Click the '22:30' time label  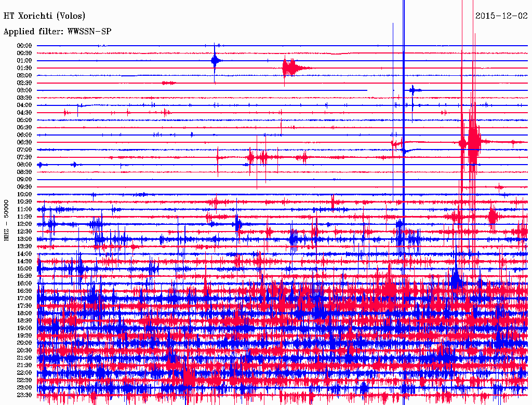(24, 380)
